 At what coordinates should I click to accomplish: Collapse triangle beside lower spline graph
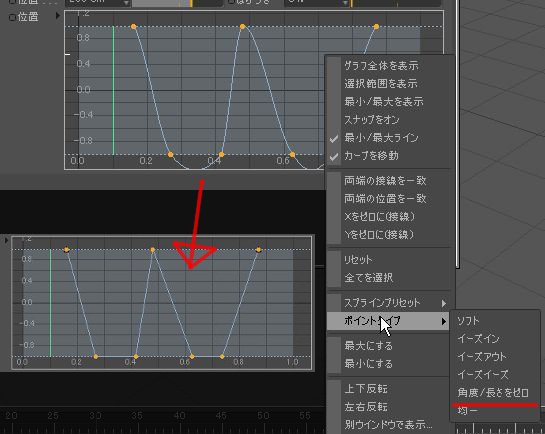point(6,240)
